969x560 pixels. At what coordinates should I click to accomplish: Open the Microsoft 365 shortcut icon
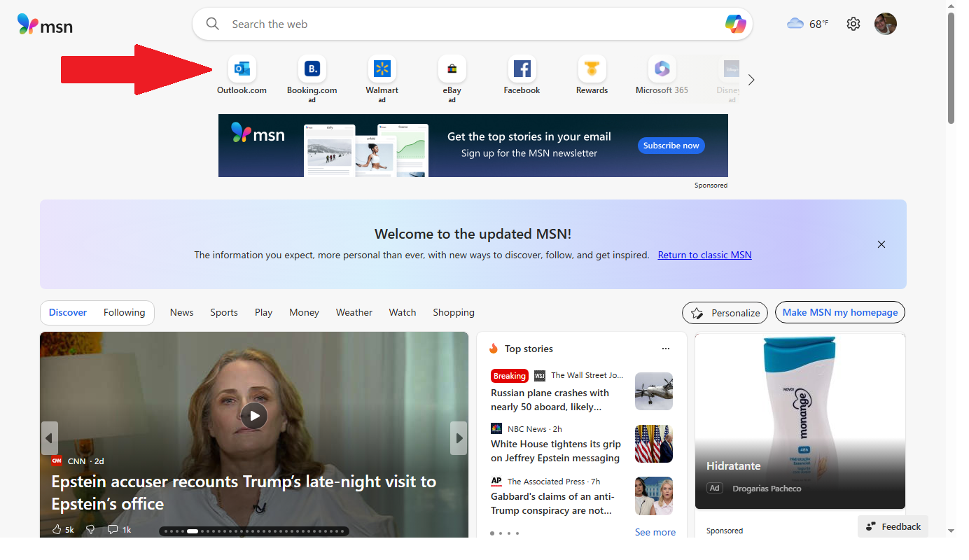(662, 69)
